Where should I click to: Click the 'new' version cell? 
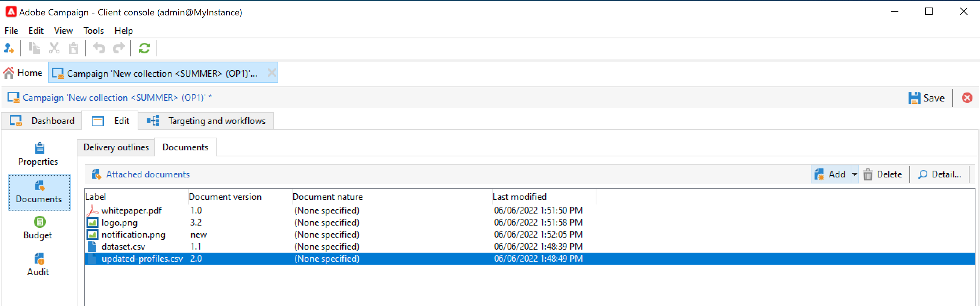click(x=199, y=235)
